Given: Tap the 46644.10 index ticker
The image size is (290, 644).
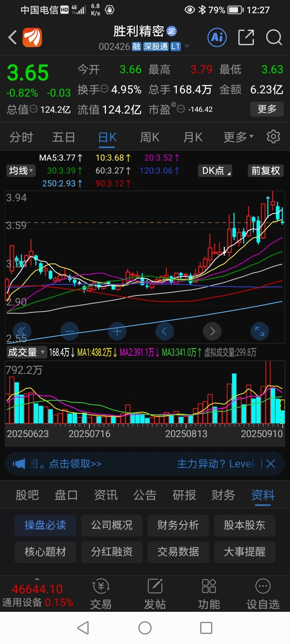Looking at the screenshot, I should [37, 589].
